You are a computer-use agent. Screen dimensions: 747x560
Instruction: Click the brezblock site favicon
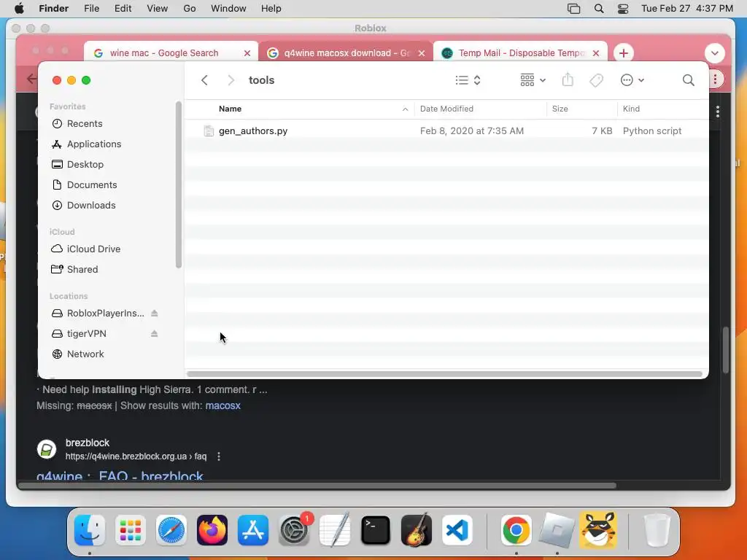[46, 449]
